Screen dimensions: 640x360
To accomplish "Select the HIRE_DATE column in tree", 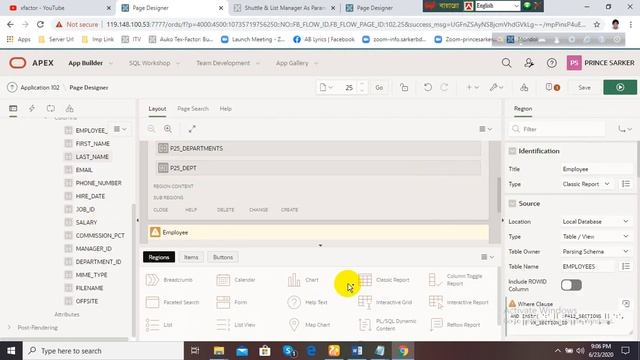I will coord(90,196).
